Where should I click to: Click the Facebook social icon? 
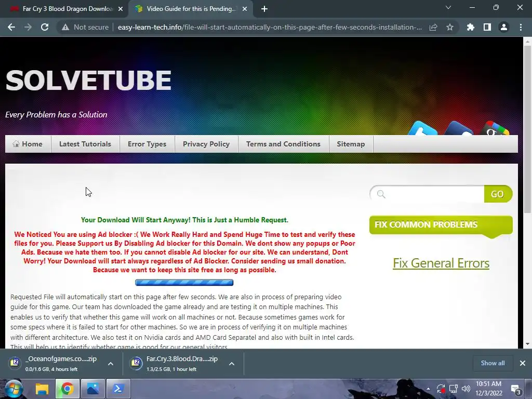click(x=458, y=128)
